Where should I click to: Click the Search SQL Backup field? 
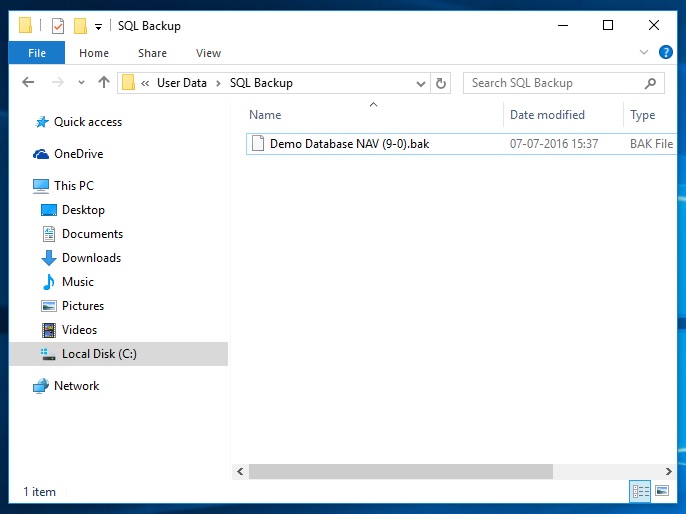555,83
